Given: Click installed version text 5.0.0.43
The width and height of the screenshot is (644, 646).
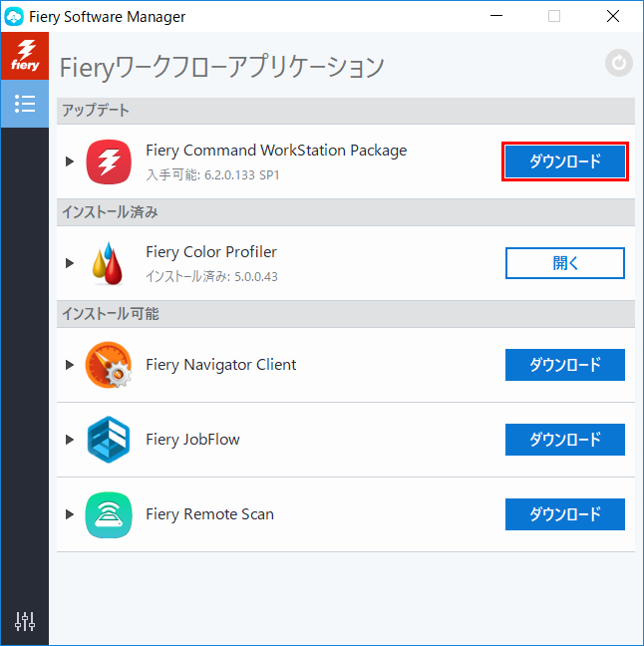Looking at the screenshot, I should 256,276.
